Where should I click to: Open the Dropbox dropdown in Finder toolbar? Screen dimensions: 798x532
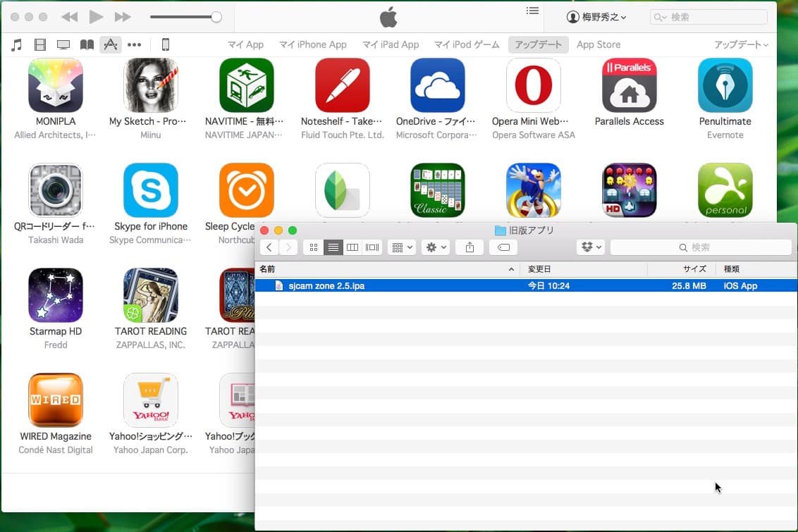click(591, 247)
